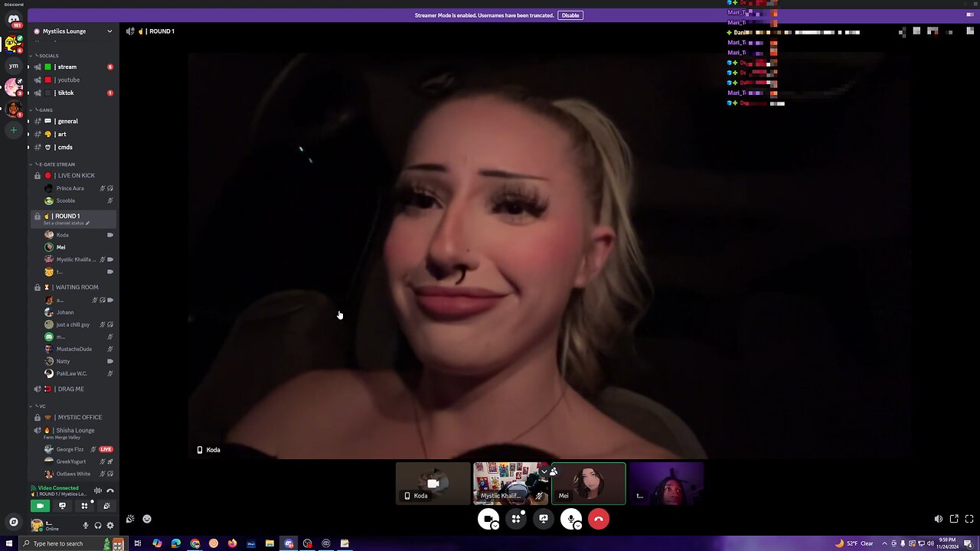
Task: Click user Koda in ROUND 1
Action: click(79, 235)
